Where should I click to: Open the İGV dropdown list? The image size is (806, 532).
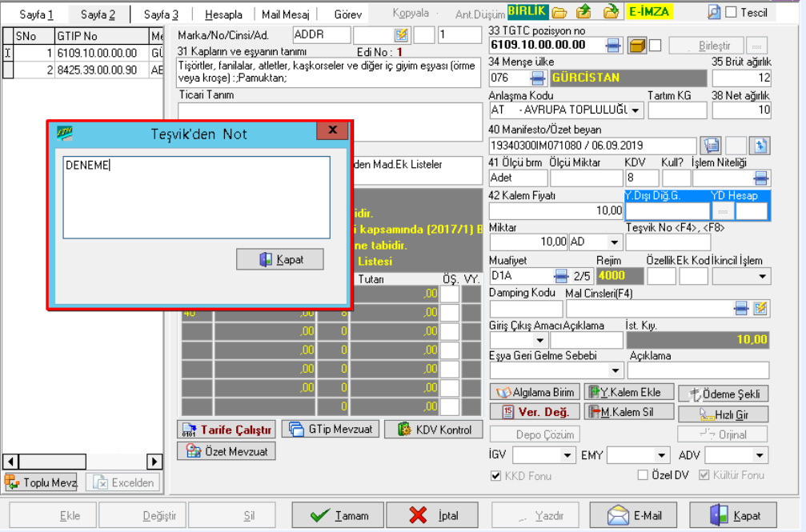click(567, 455)
